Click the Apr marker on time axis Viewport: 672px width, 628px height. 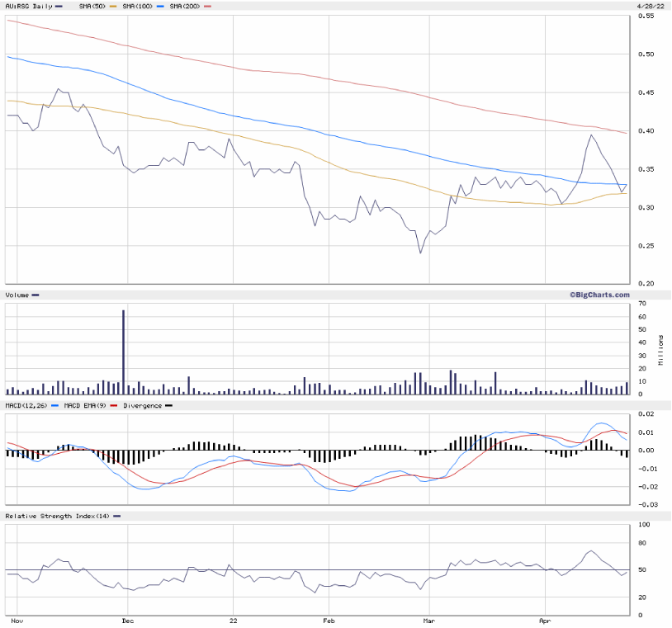coord(545,619)
